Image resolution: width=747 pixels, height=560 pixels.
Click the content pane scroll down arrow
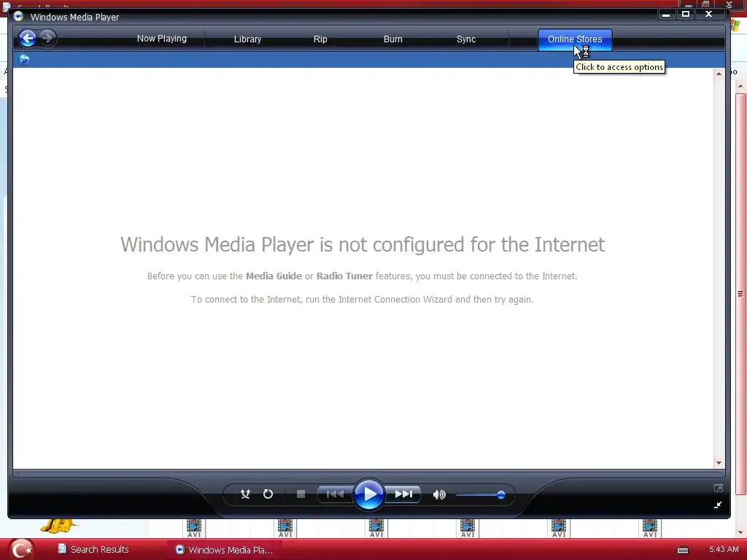719,463
